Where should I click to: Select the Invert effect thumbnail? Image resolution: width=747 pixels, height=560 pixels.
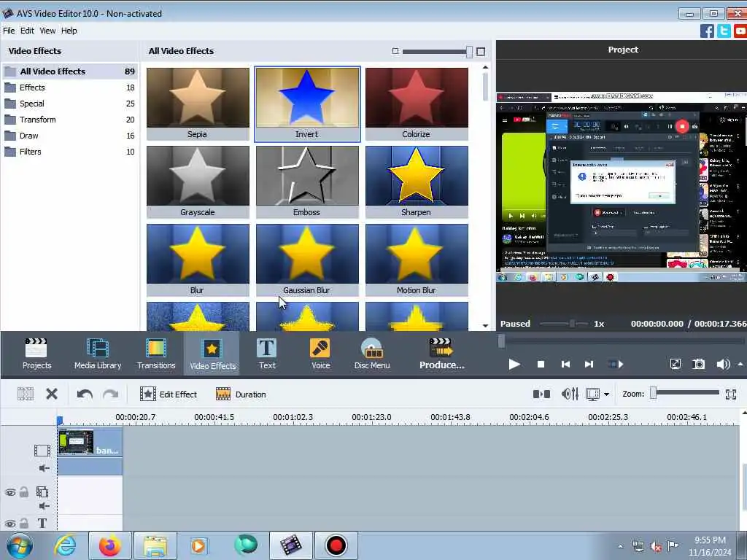(307, 104)
